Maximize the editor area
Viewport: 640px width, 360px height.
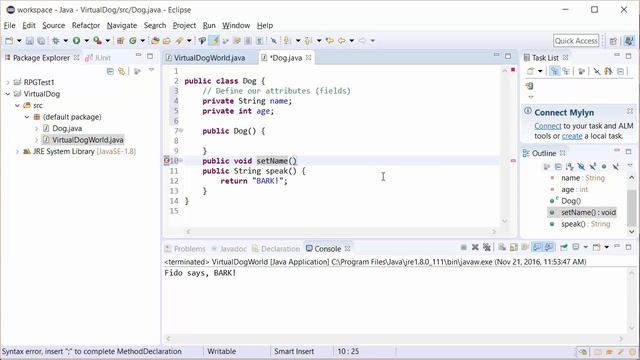click(x=508, y=56)
